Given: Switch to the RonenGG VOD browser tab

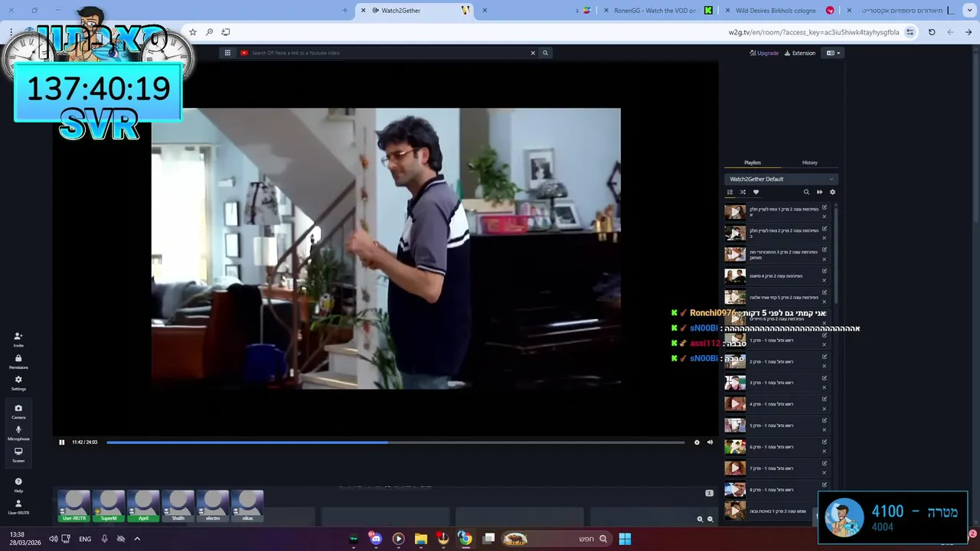Looking at the screenshot, I should [658, 10].
